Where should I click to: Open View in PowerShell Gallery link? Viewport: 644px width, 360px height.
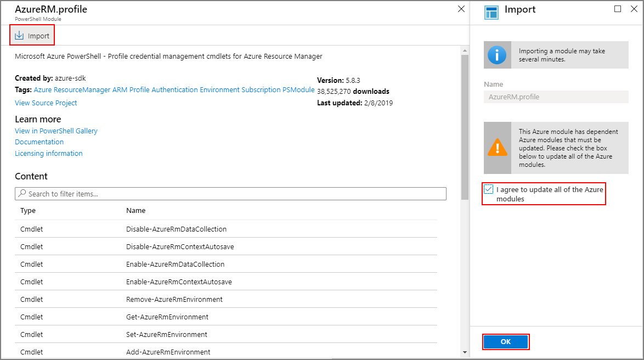point(57,131)
